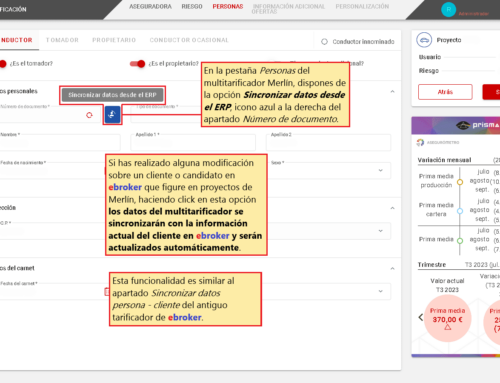Viewport: 500px width, 383px height.
Task: Open the Sexo dropdown
Action: 380,170
